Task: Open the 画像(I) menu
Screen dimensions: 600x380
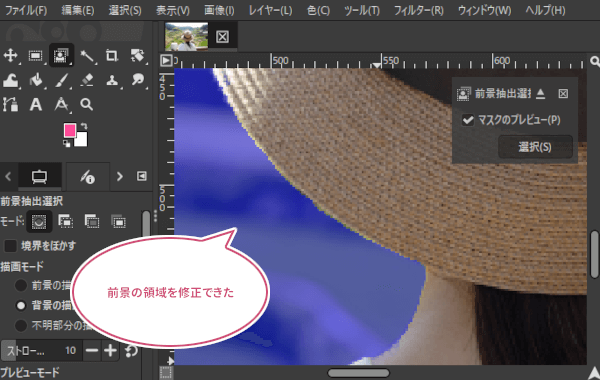Action: (219, 10)
